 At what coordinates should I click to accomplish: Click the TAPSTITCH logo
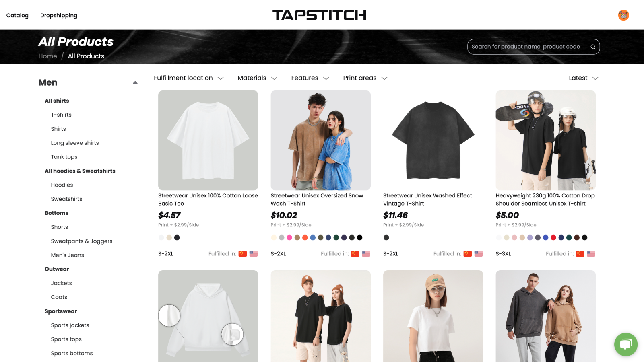pos(319,15)
